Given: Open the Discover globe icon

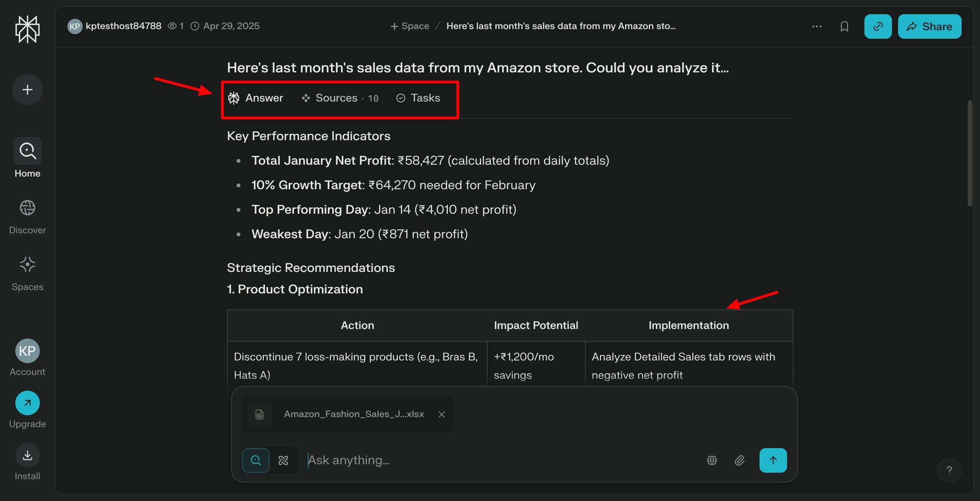Looking at the screenshot, I should pyautogui.click(x=27, y=208).
